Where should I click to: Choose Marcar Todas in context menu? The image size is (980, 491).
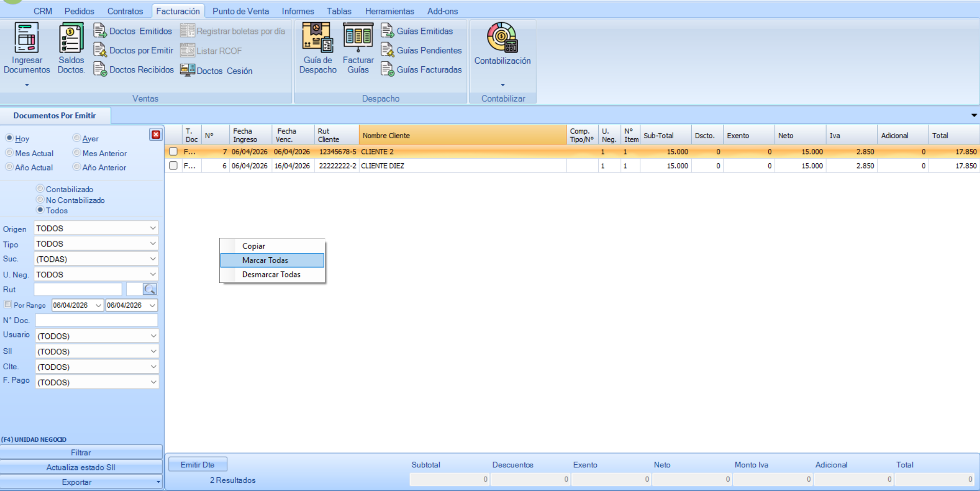coord(265,260)
